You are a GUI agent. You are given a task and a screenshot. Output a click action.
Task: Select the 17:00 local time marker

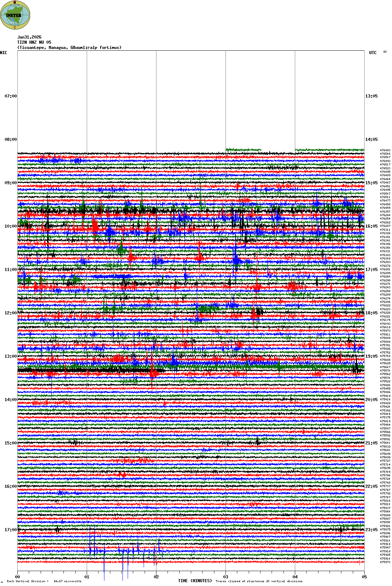click(x=10, y=530)
